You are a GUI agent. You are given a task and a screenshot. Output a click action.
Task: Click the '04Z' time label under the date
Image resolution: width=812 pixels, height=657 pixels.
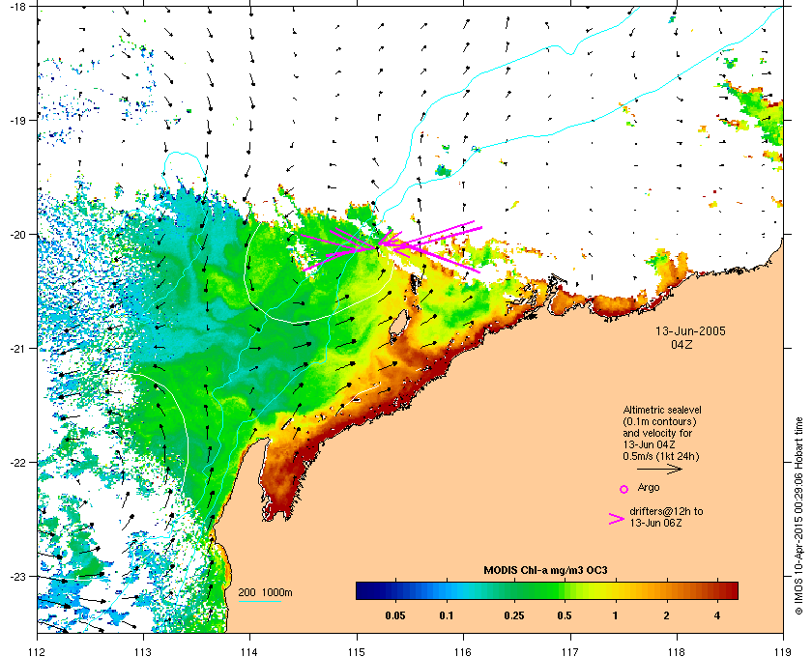(x=681, y=344)
